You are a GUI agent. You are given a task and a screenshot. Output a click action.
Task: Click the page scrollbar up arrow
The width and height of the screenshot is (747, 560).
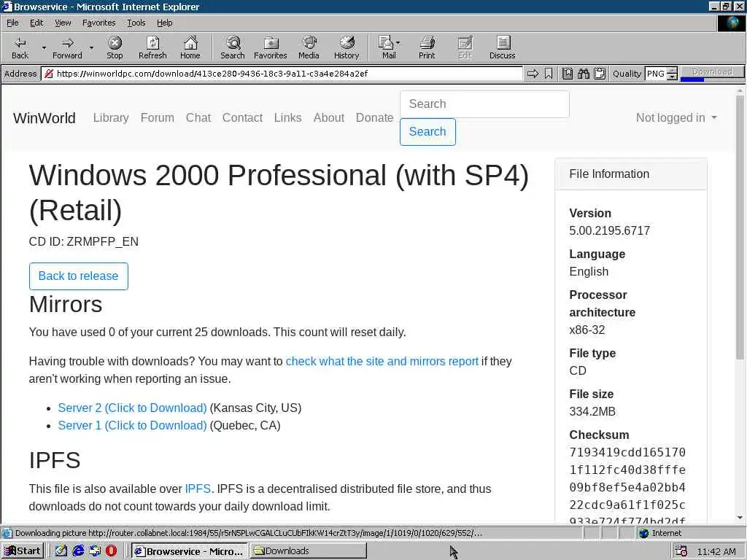click(740, 91)
